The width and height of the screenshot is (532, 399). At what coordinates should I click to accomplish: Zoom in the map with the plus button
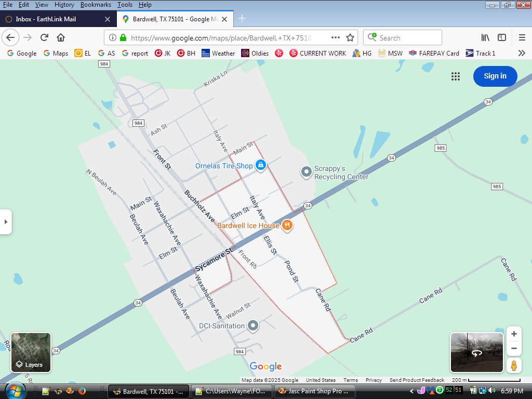click(514, 334)
